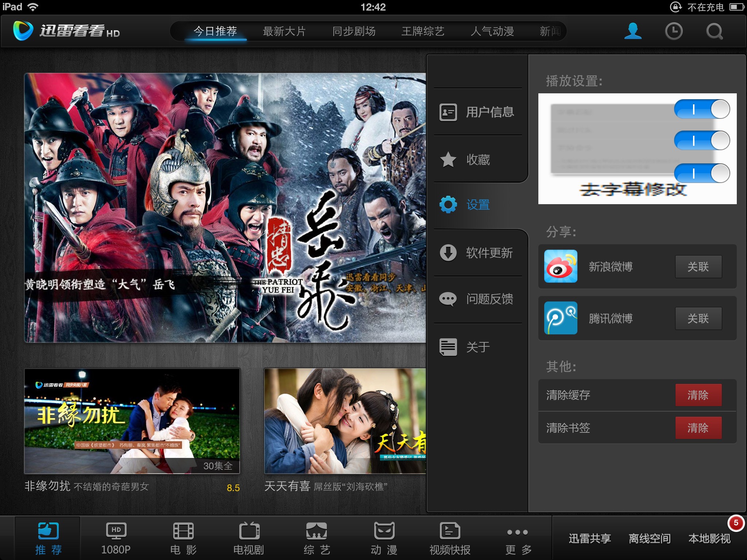Select 用户信息 in the side menu
The height and width of the screenshot is (560, 747).
click(478, 112)
